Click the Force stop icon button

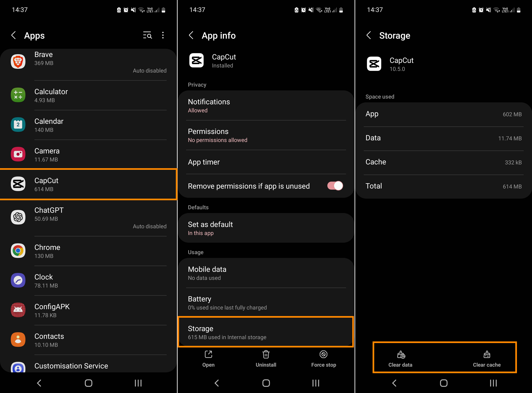point(324,358)
